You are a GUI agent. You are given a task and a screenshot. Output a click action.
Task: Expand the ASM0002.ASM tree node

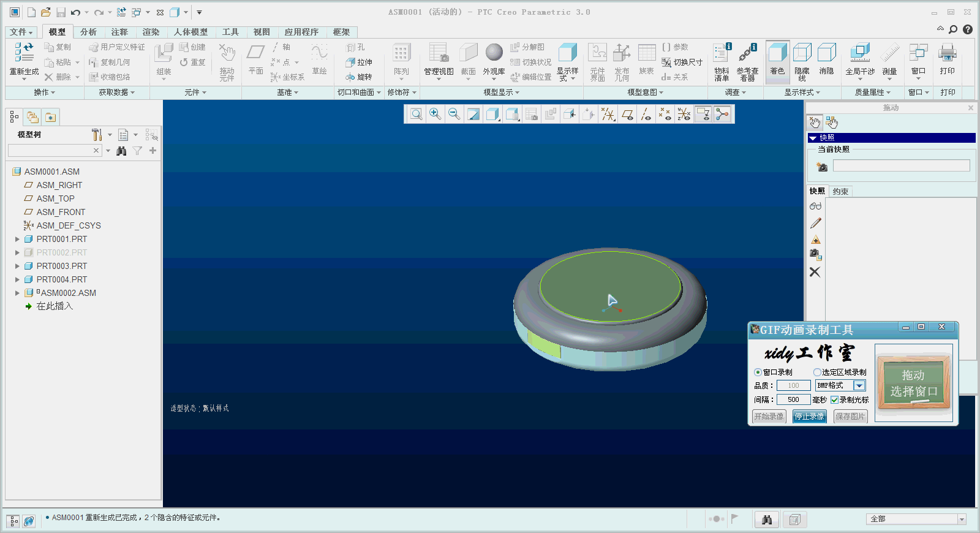17,293
